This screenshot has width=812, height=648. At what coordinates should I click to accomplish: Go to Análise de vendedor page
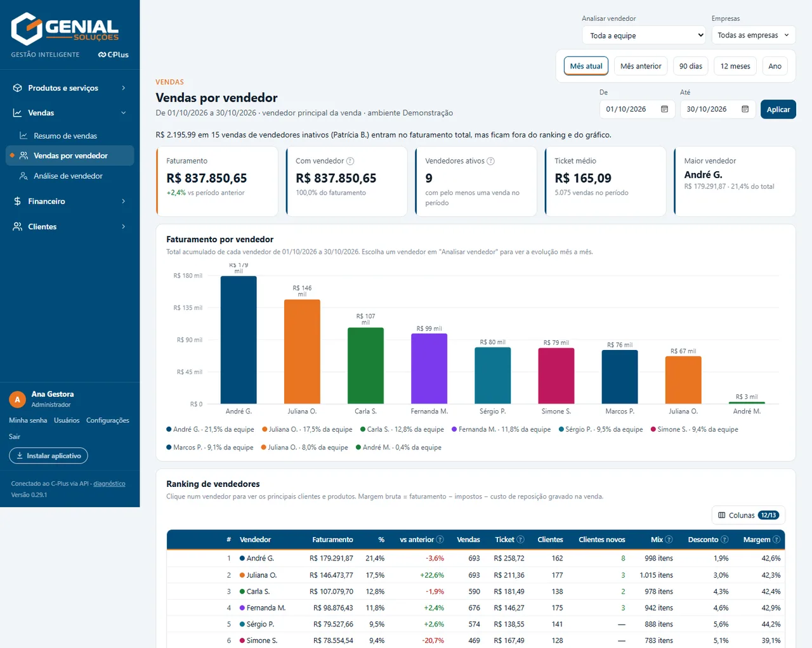click(x=70, y=176)
